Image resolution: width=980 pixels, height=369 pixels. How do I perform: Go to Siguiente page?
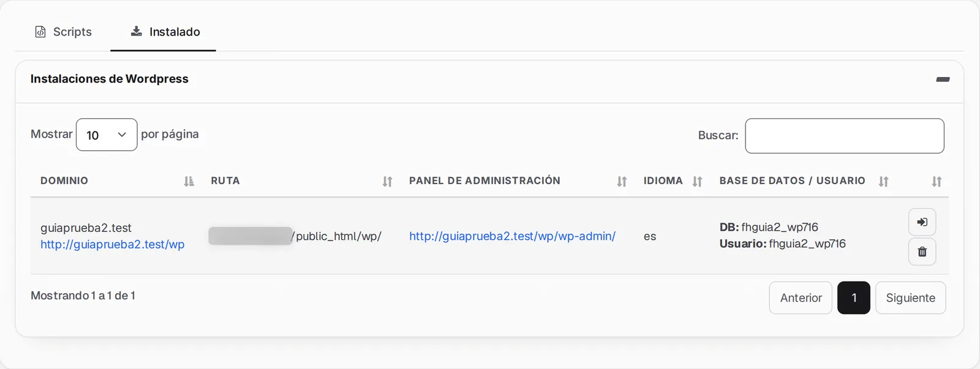click(x=910, y=298)
